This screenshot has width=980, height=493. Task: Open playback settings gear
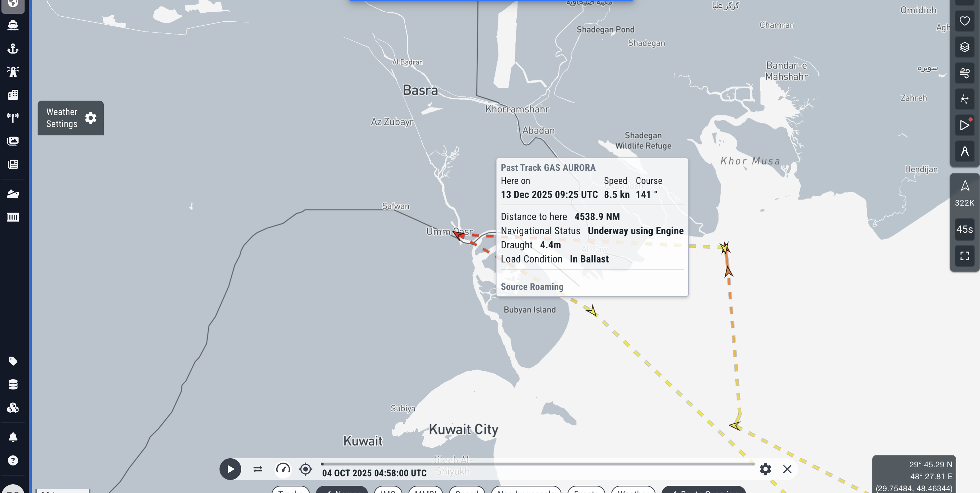(765, 469)
